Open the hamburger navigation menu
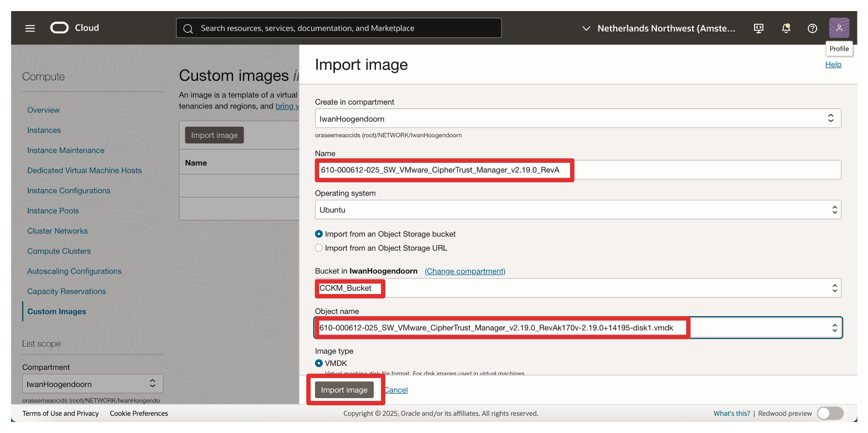This screenshot has height=433, width=868. pyautogui.click(x=30, y=28)
